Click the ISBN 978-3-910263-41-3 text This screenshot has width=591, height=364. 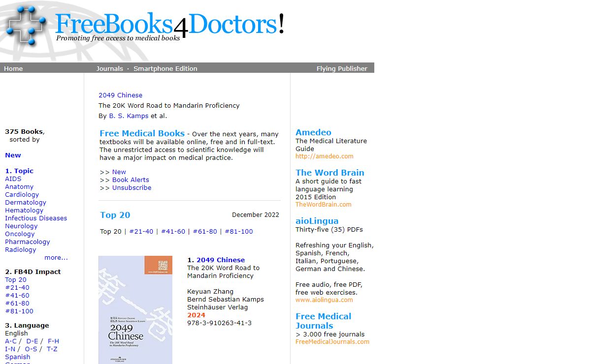(219, 323)
